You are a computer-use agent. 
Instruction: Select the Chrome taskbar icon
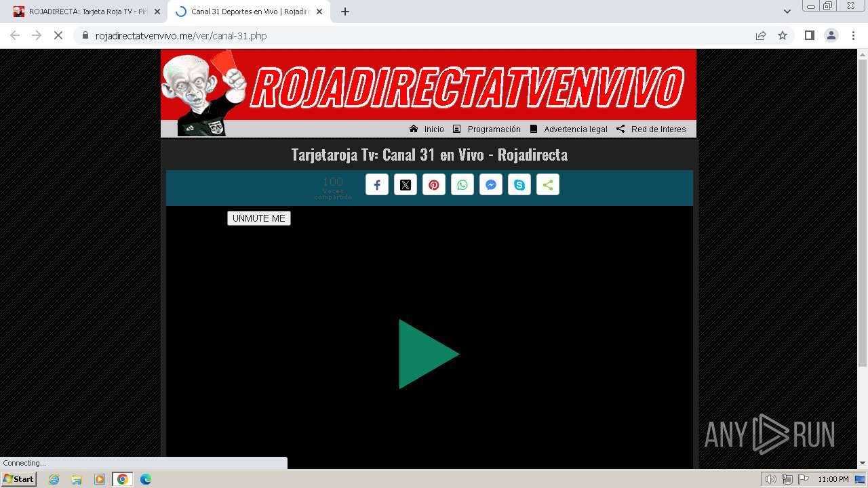[x=123, y=479]
